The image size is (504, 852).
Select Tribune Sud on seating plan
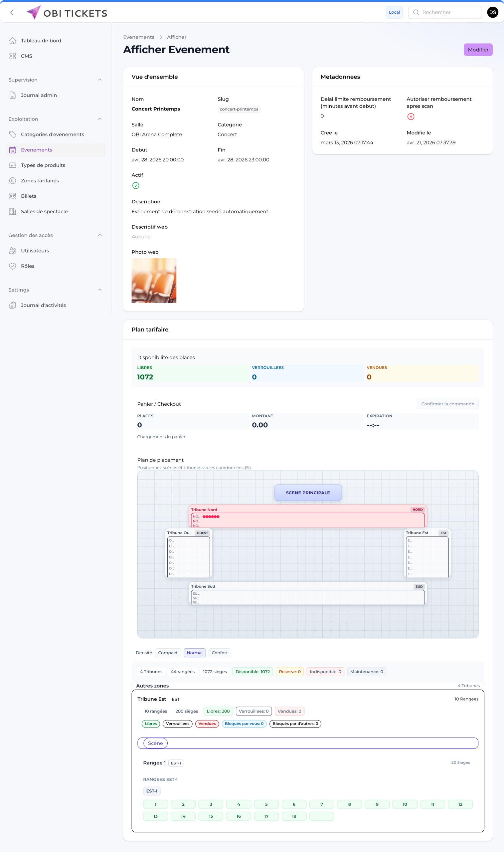click(308, 593)
